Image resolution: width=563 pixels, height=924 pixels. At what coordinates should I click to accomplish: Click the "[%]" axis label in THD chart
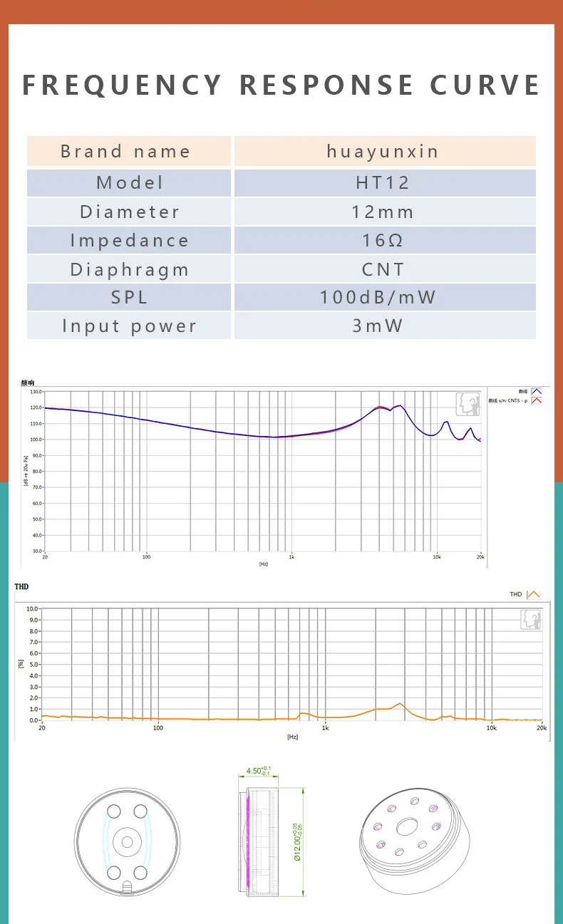click(21, 663)
